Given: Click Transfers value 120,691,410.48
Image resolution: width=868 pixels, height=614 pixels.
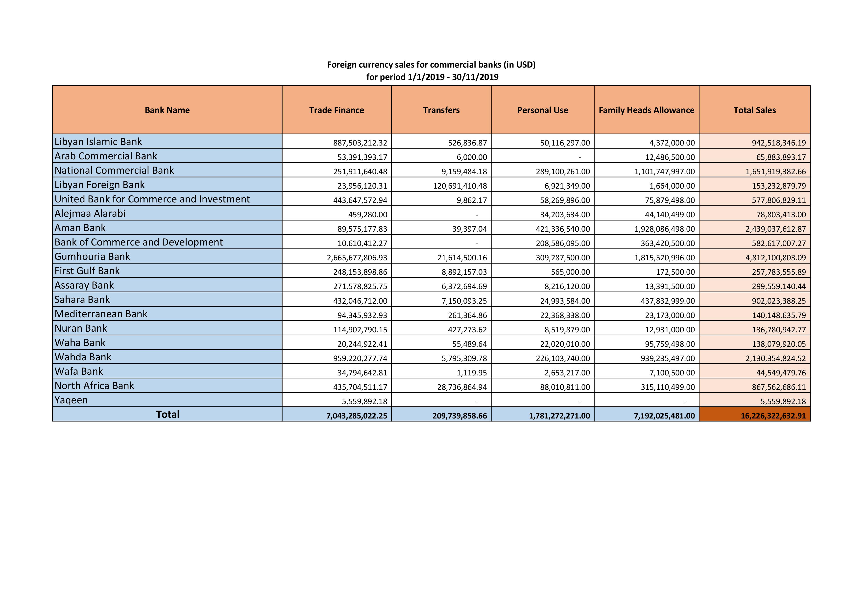Looking at the screenshot, I should tap(460, 186).
